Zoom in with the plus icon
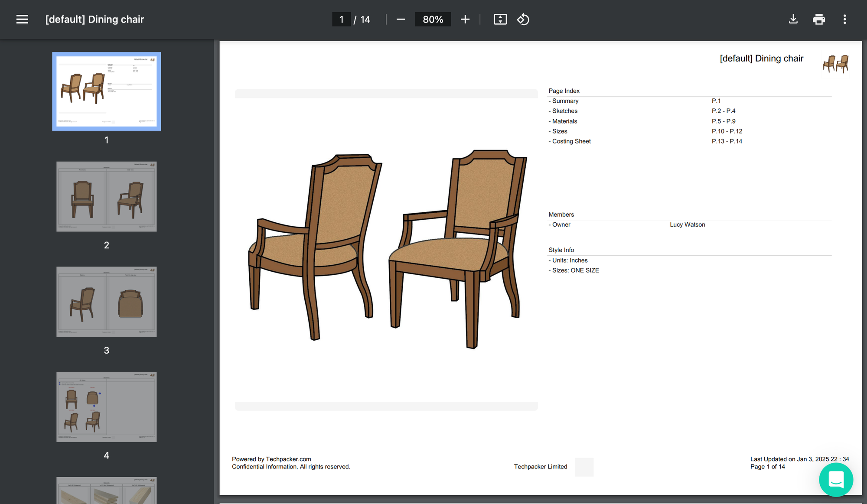The height and width of the screenshot is (504, 867). [465, 20]
